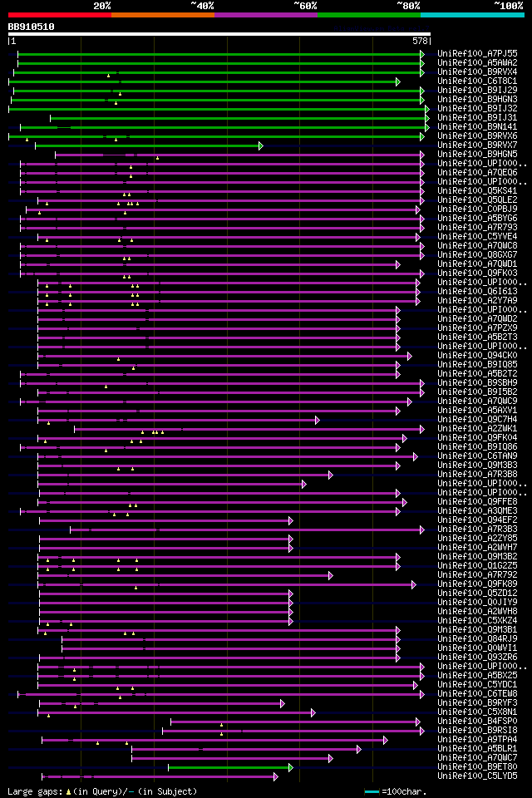Viewport: 532px width, 798px height.
Task: Select hit UniRef100_A5BYG6
Action: pyautogui.click(x=477, y=219)
